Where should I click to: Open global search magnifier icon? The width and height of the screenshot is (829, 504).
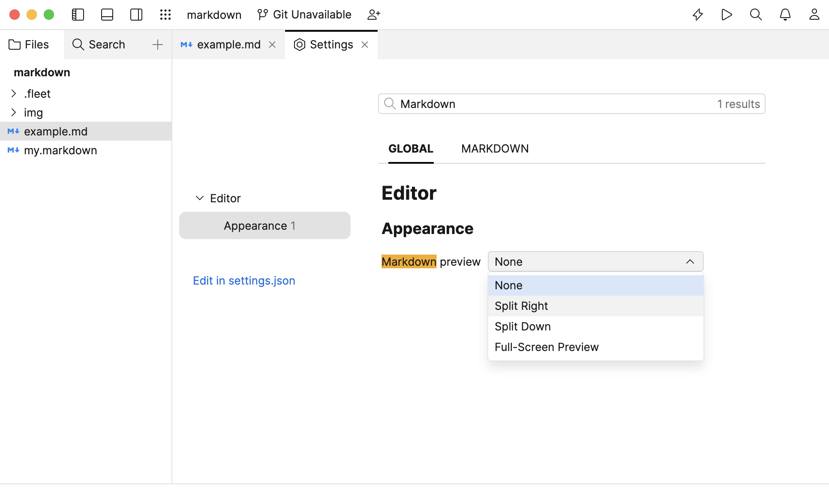tap(756, 14)
